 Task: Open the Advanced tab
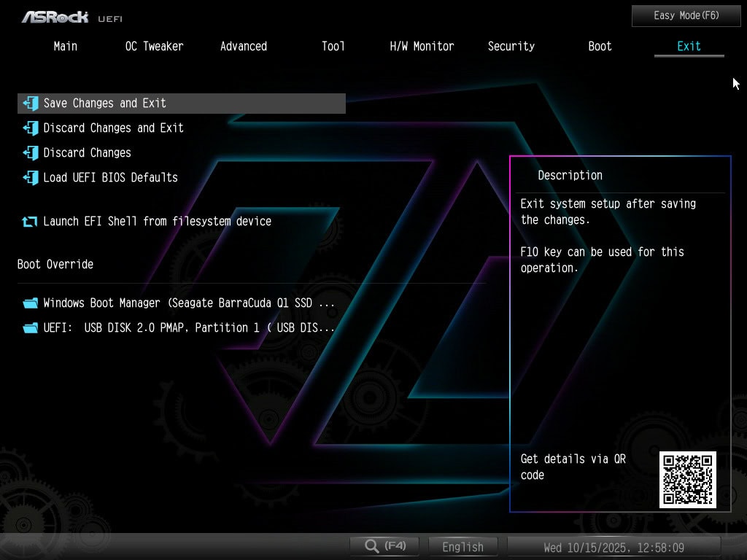[244, 46]
